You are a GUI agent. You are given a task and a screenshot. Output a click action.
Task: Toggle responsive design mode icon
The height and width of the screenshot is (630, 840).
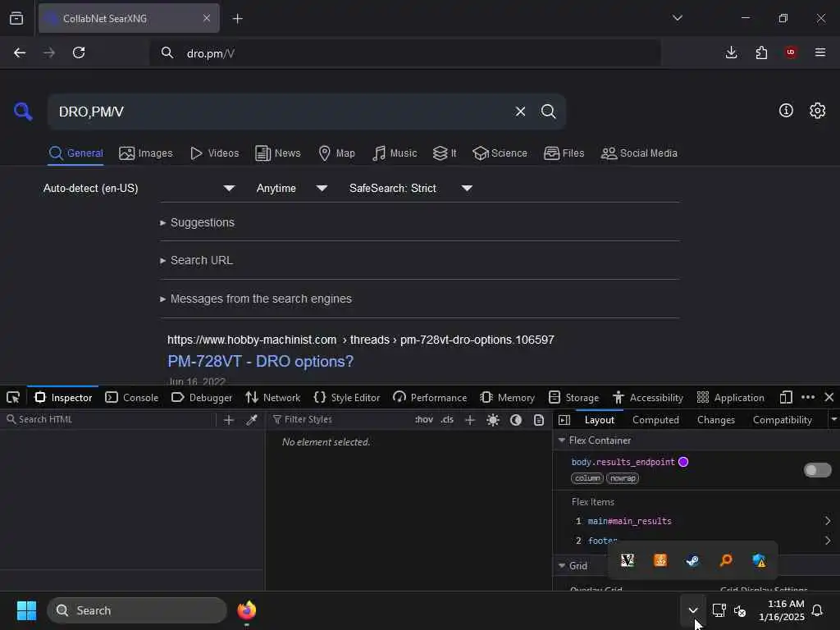pyautogui.click(x=786, y=398)
